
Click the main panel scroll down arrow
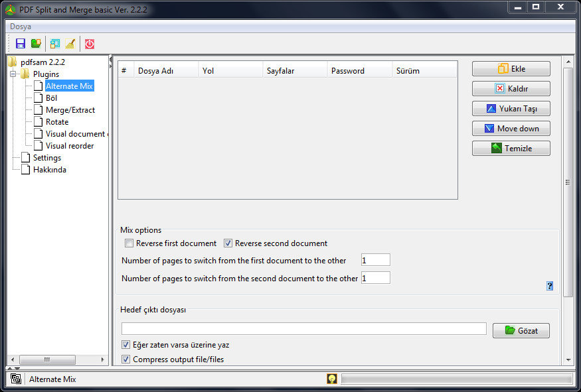point(568,359)
